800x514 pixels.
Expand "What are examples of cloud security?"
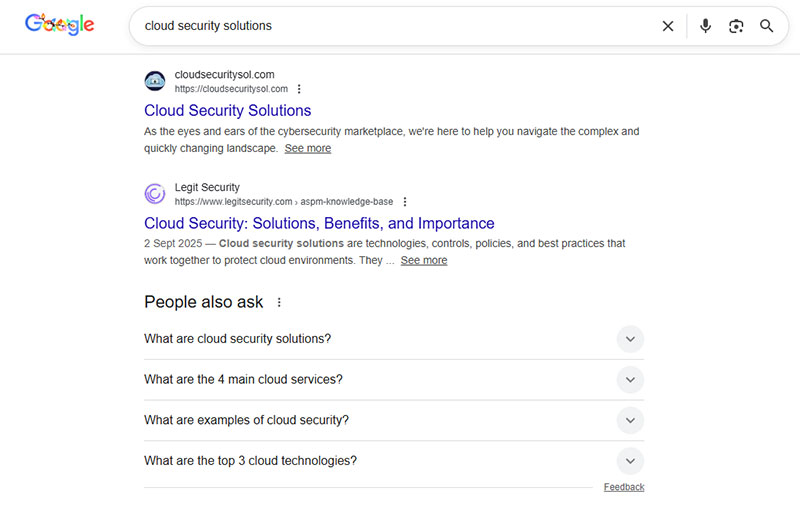630,420
